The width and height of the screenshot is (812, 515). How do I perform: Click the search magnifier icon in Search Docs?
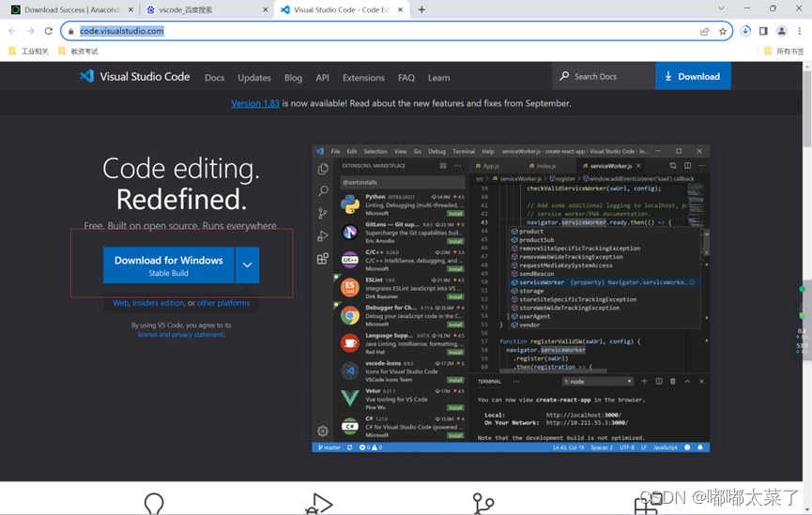(564, 76)
